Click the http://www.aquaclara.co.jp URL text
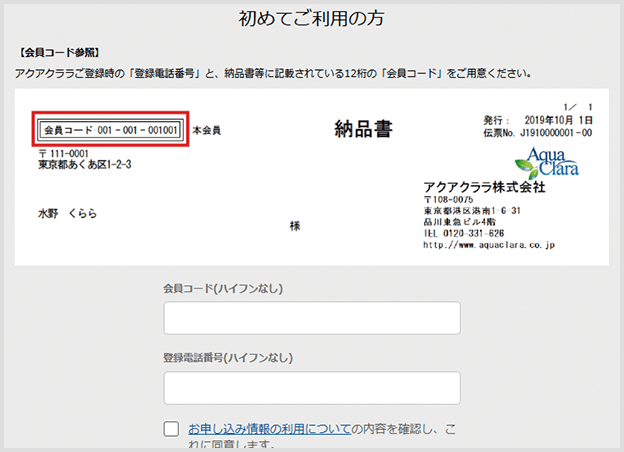The height and width of the screenshot is (452, 624). [x=489, y=244]
